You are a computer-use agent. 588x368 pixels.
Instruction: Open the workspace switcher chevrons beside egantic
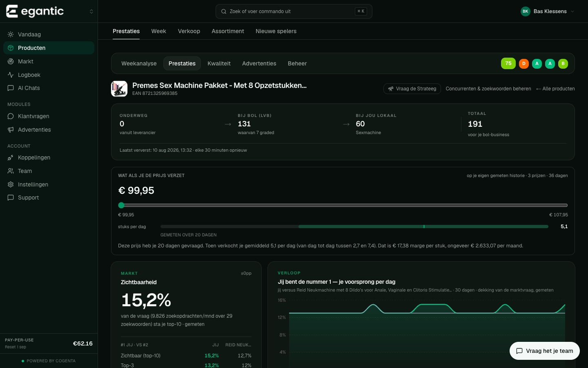click(91, 11)
